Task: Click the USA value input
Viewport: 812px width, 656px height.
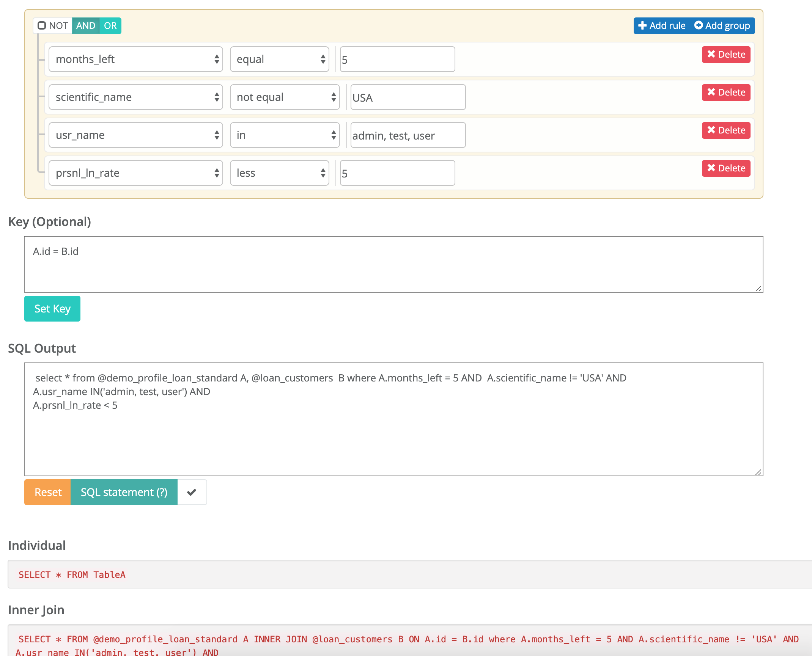Action: coord(408,97)
